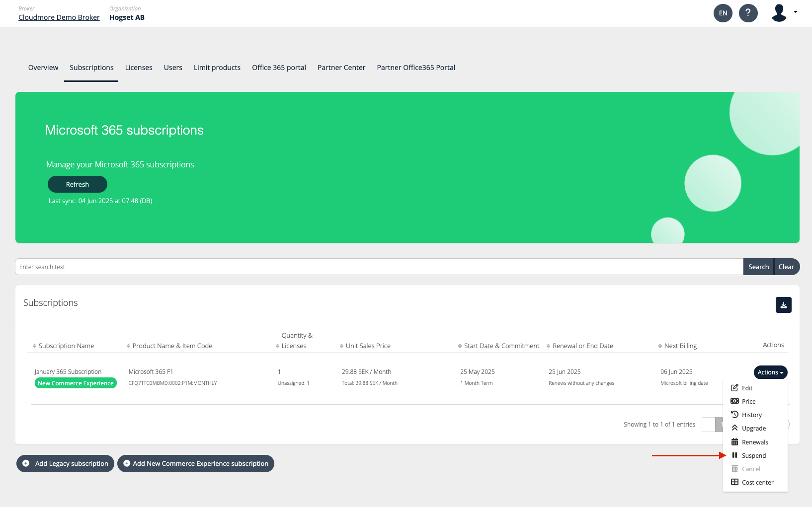Open the Partner Center tab
Viewport: 812px width, 507px height.
pyautogui.click(x=341, y=68)
